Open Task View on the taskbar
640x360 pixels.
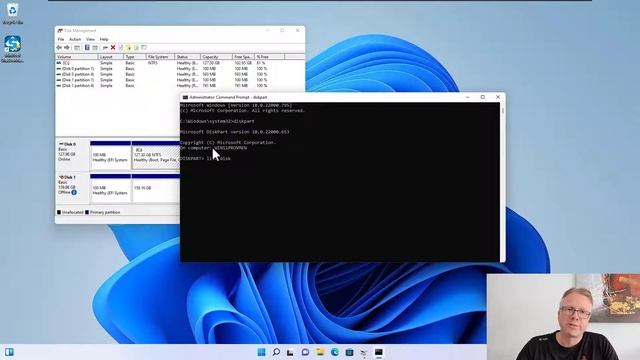290,352
